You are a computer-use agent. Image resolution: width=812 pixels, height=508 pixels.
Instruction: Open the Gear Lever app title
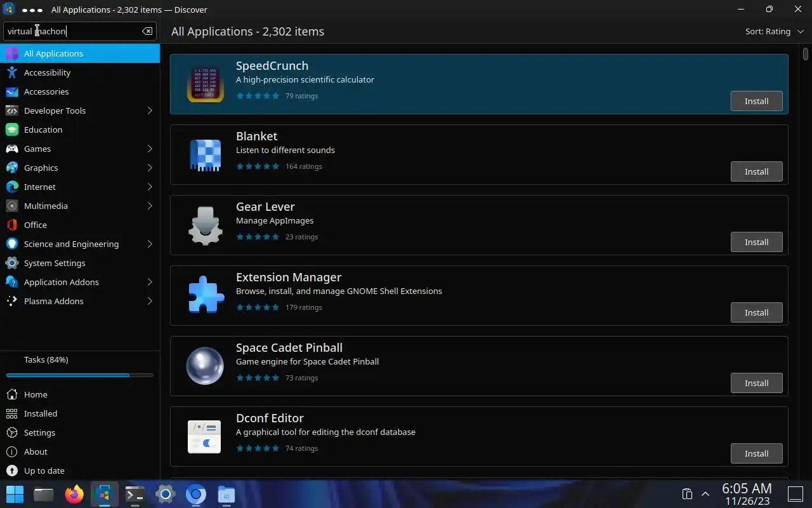265,206
